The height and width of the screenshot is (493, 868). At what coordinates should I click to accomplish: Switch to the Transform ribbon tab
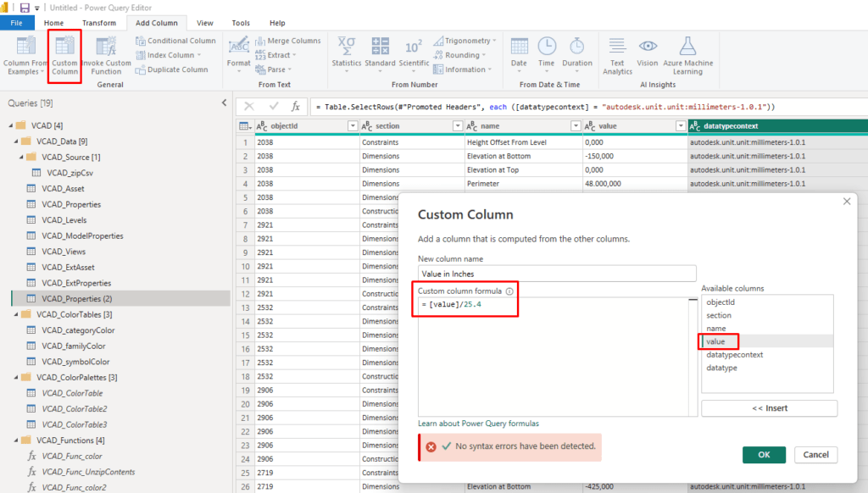99,23
